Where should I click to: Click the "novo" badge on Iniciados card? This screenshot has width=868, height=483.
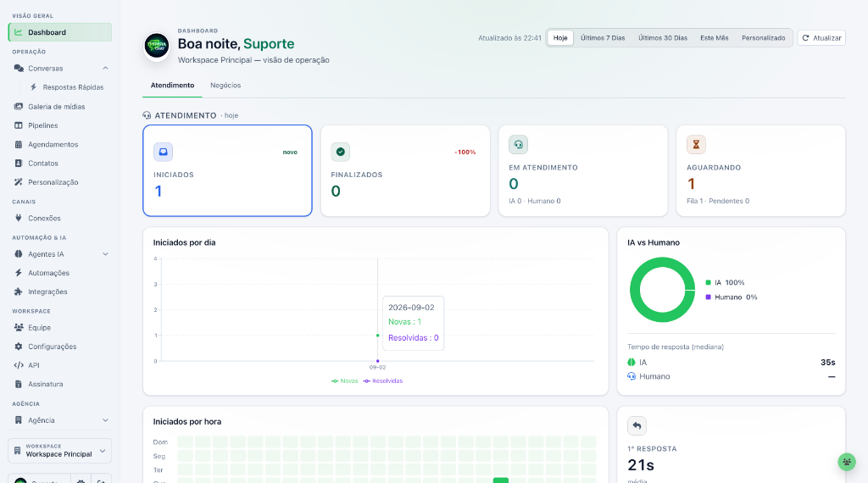coord(290,153)
